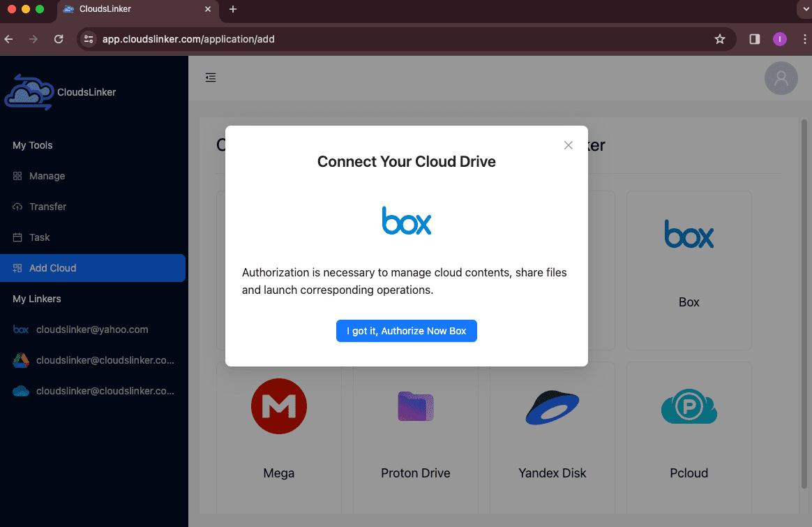Open the browser side panel
812x527 pixels.
click(x=755, y=39)
